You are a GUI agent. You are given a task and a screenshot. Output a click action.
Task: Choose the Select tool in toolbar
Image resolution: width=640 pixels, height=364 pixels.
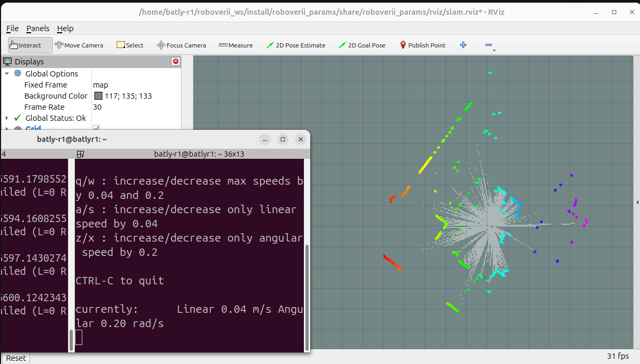(x=130, y=45)
